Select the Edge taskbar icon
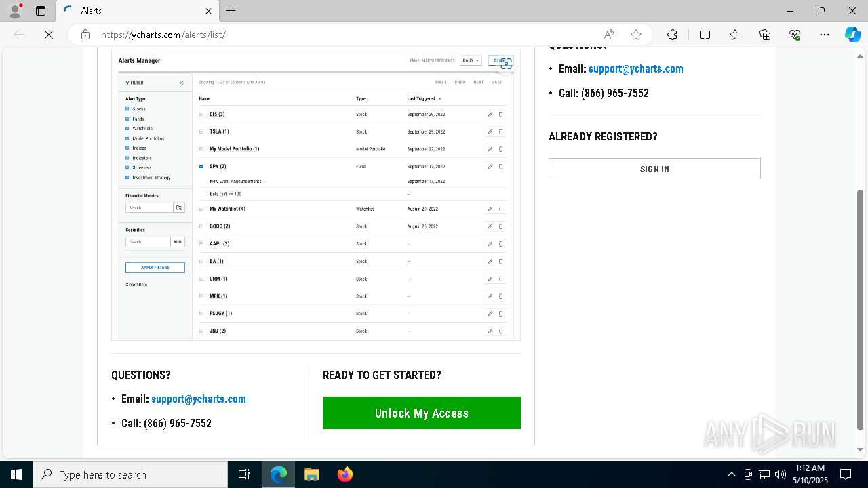Image resolution: width=868 pixels, height=488 pixels. pos(279,474)
